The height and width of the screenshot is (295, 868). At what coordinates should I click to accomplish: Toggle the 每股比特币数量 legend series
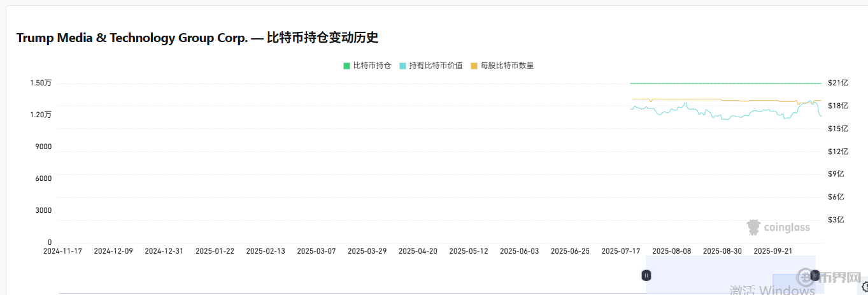coord(502,66)
